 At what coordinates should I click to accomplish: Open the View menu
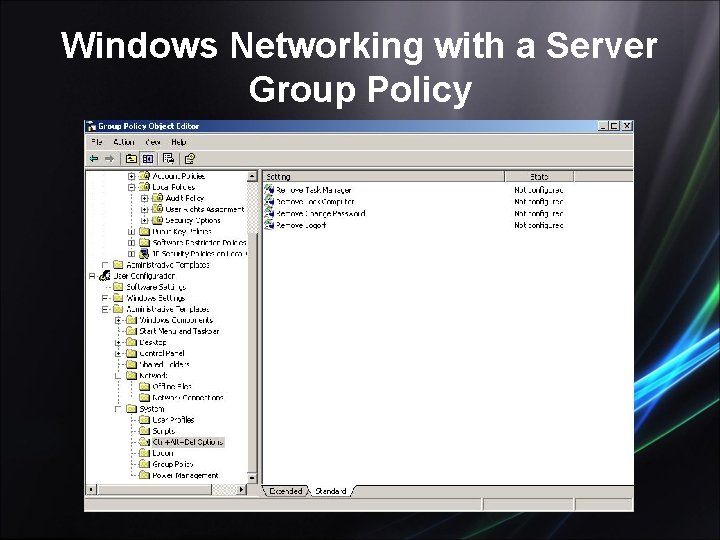click(x=153, y=142)
